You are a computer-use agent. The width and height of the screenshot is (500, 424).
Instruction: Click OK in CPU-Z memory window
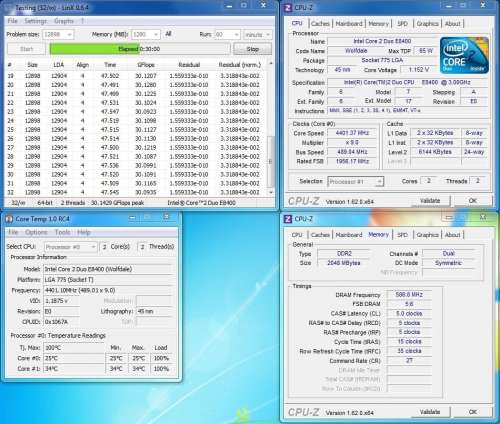(x=473, y=412)
